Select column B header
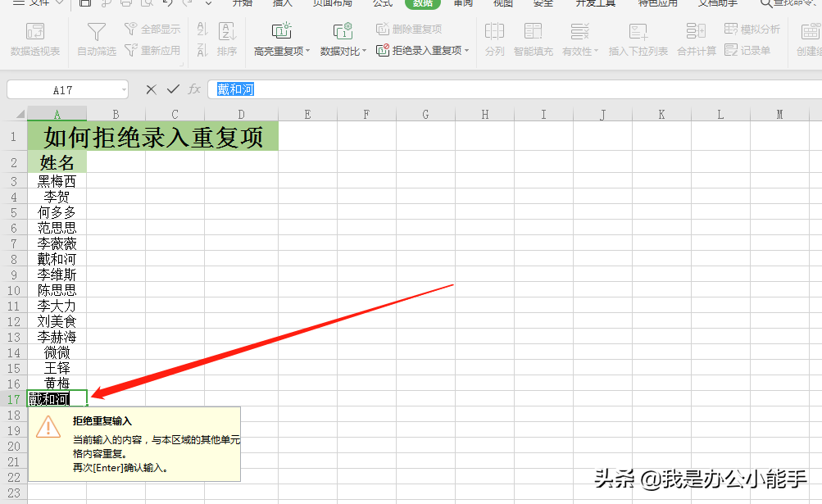This screenshot has height=504, width=822. click(116, 114)
